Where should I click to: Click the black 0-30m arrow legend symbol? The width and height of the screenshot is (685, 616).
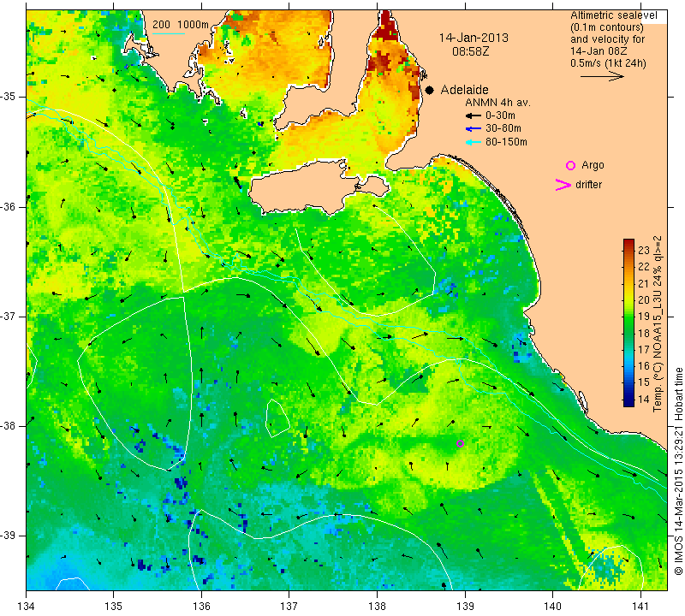click(x=474, y=115)
